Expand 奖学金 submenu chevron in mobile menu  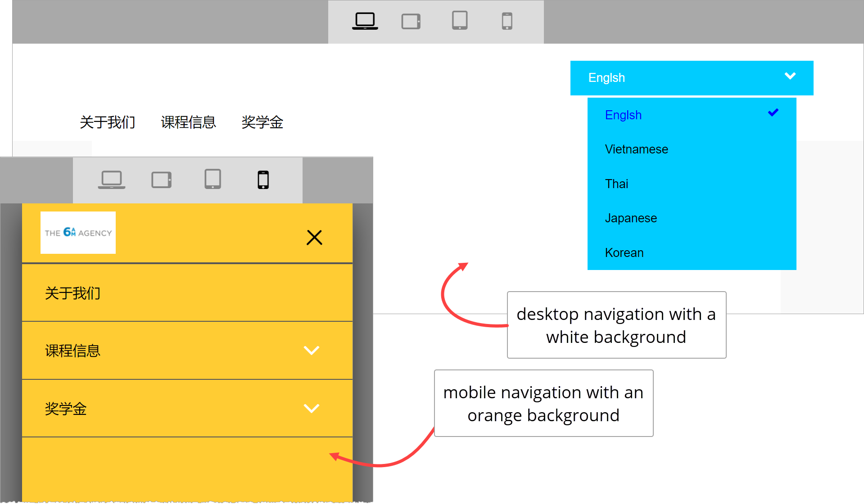311,408
